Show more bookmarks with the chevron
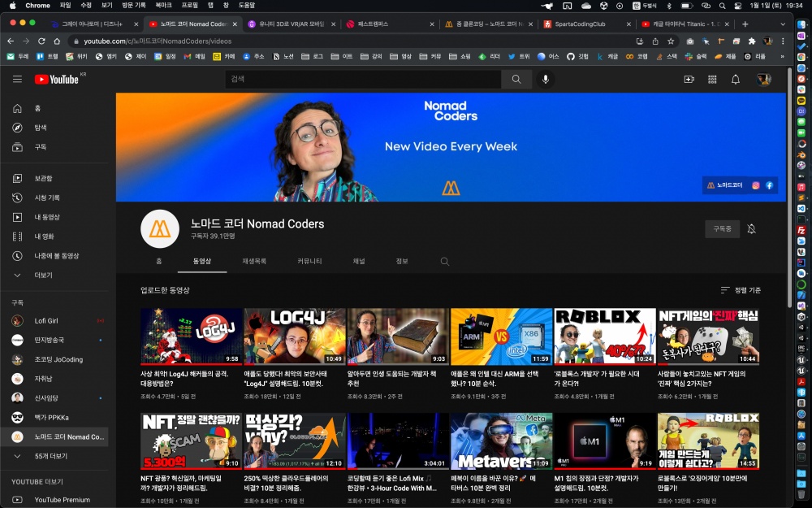The image size is (812, 508). click(783, 57)
